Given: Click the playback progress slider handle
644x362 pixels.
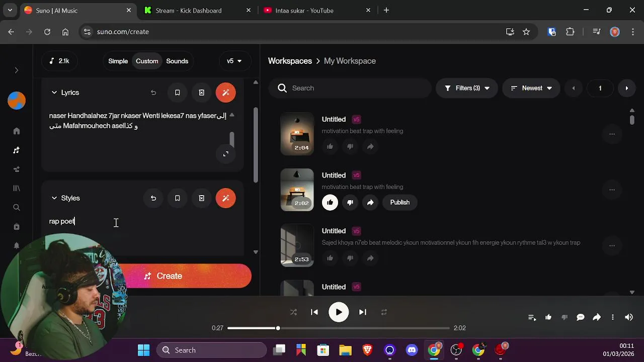Looking at the screenshot, I should point(278,328).
